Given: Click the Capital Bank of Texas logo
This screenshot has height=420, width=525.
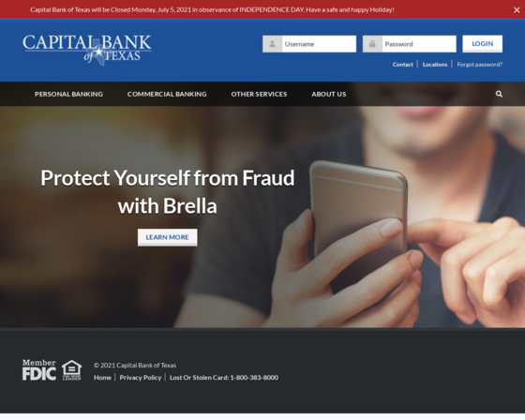Looking at the screenshot, I should [87, 50].
